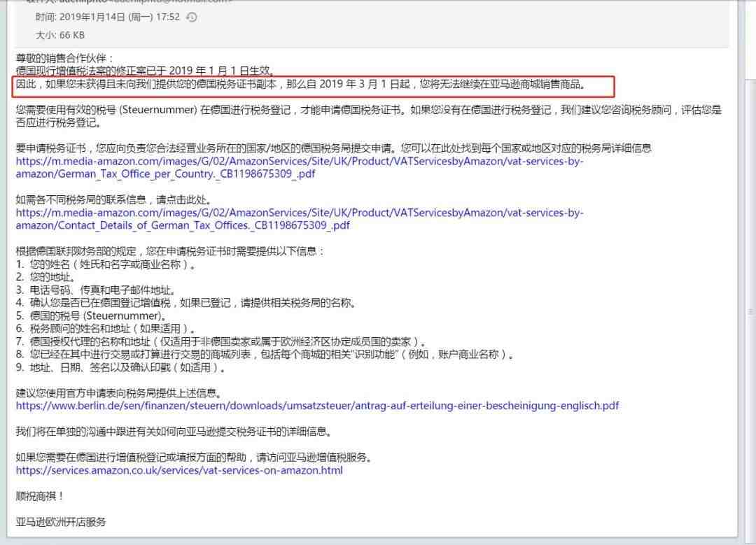Click the paragraph beginning "您需要使用有效的税号 (Steuernummer)"

point(369,116)
